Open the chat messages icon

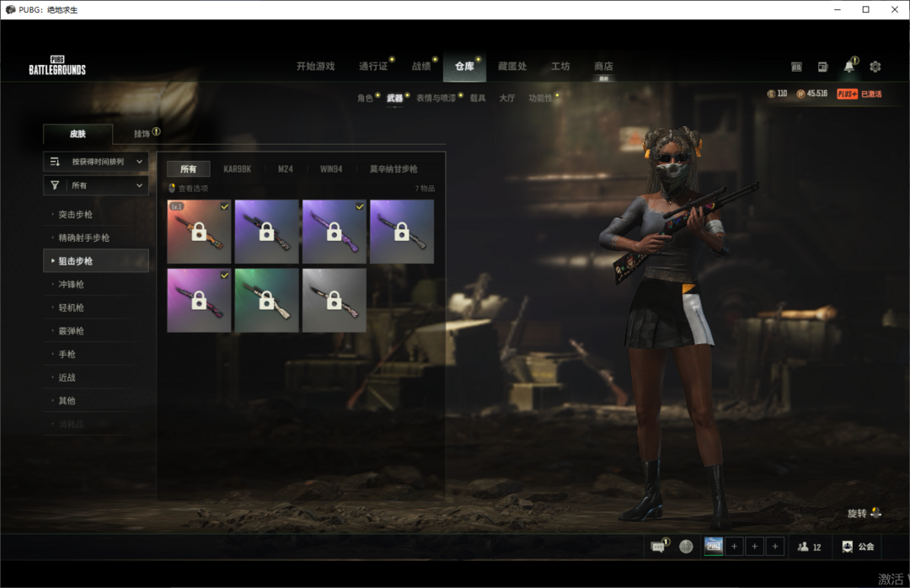coord(658,546)
